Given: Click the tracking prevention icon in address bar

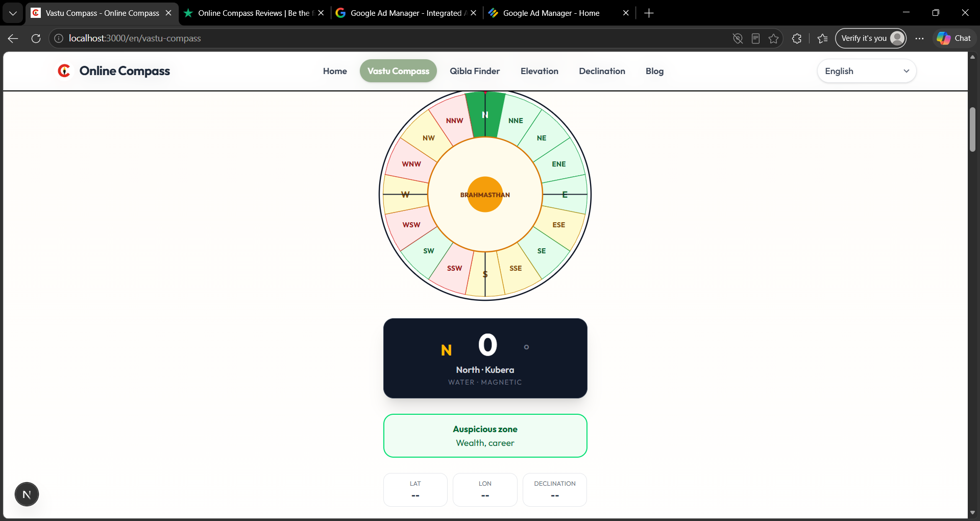Looking at the screenshot, I should tap(738, 38).
